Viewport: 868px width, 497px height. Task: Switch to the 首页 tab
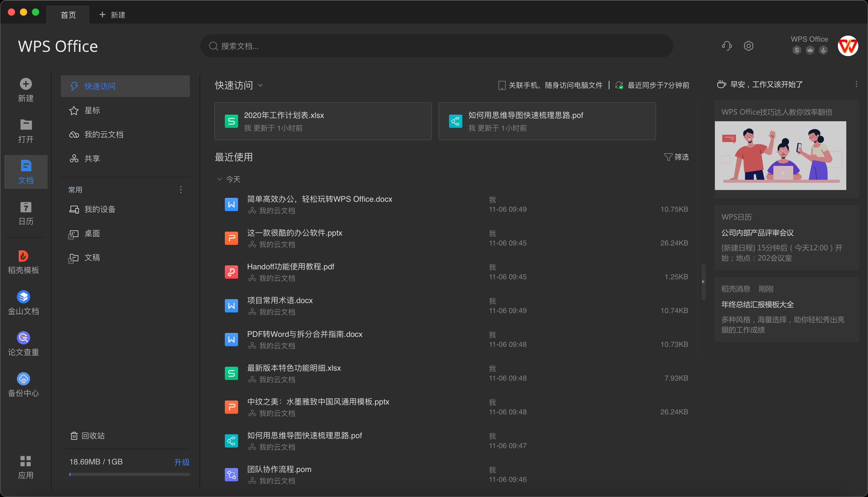click(x=68, y=14)
